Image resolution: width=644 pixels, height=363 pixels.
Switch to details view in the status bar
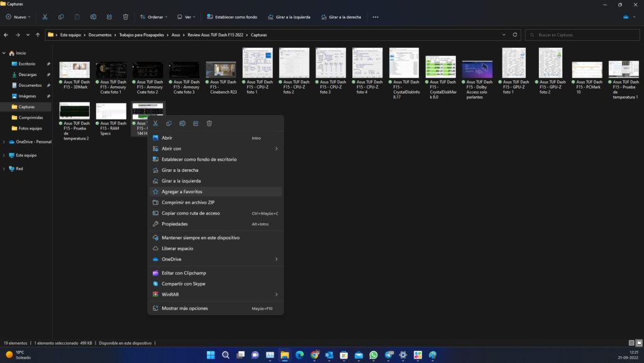click(x=631, y=343)
